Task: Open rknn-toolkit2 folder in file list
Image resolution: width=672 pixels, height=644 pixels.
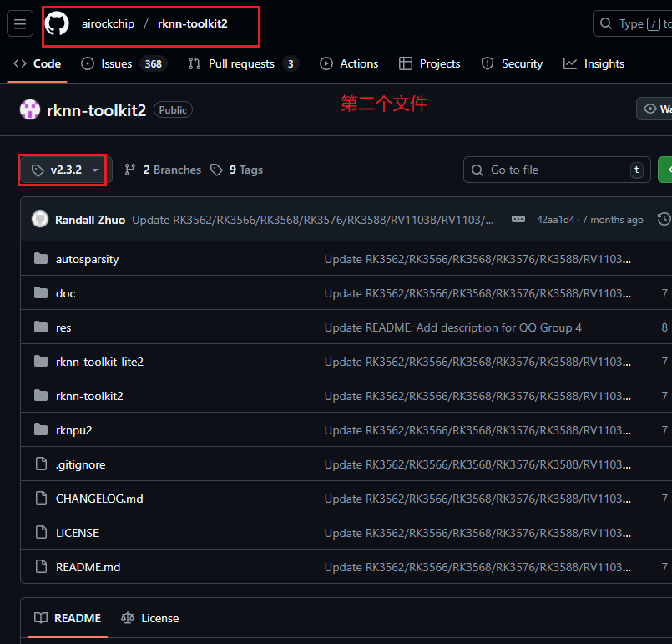Action: (89, 396)
